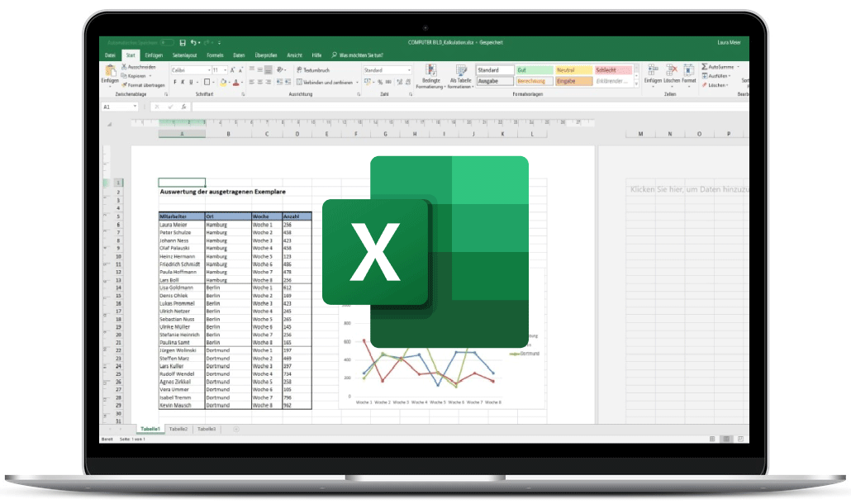
Task: Select the column B header
Action: click(229, 134)
